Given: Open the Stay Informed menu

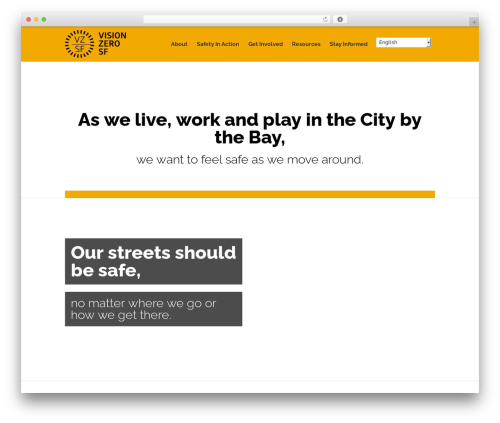Looking at the screenshot, I should point(348,44).
